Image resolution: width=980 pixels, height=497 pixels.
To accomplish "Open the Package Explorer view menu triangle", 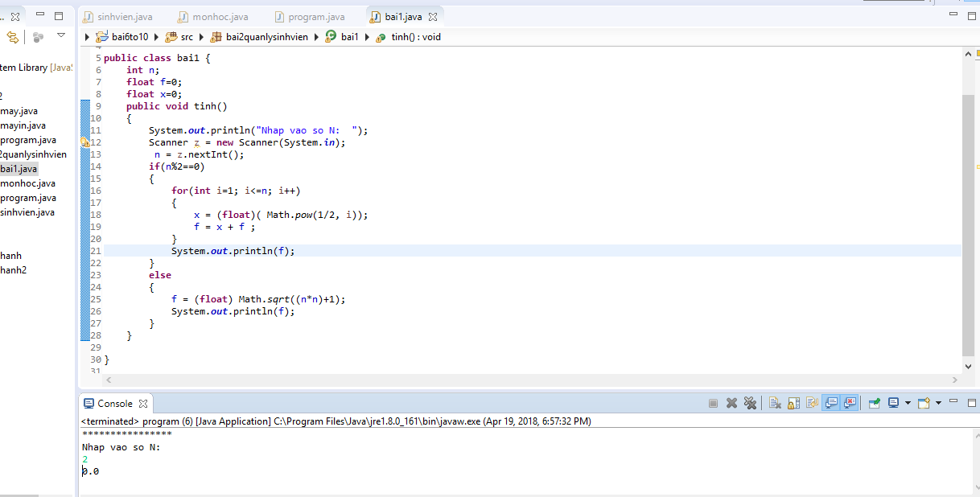I will click(x=61, y=36).
